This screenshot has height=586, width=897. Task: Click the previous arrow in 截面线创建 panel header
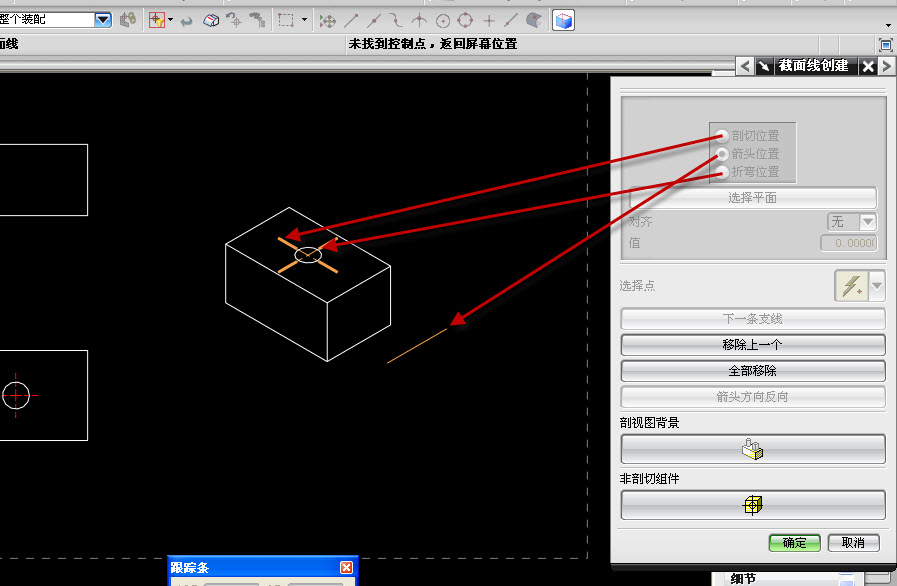pyautogui.click(x=744, y=66)
